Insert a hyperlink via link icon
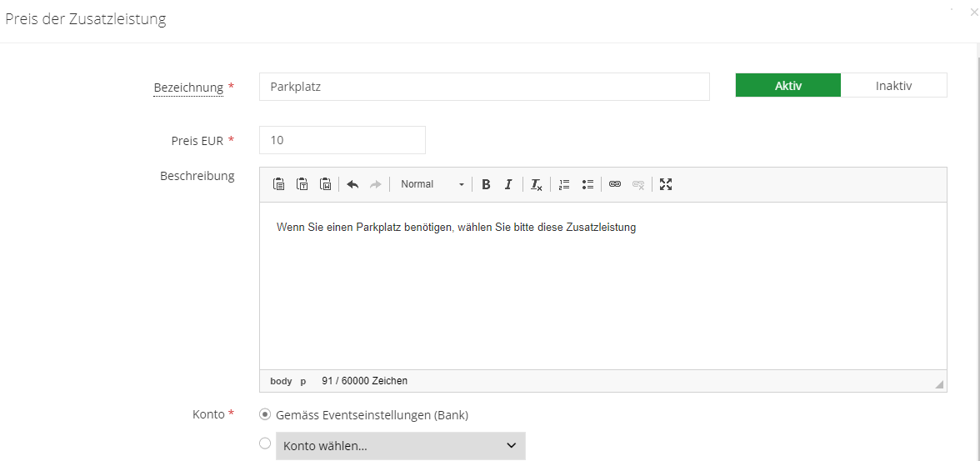 (615, 184)
